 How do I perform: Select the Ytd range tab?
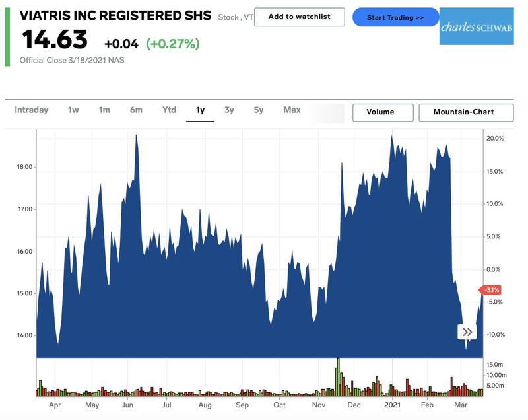pyautogui.click(x=170, y=110)
